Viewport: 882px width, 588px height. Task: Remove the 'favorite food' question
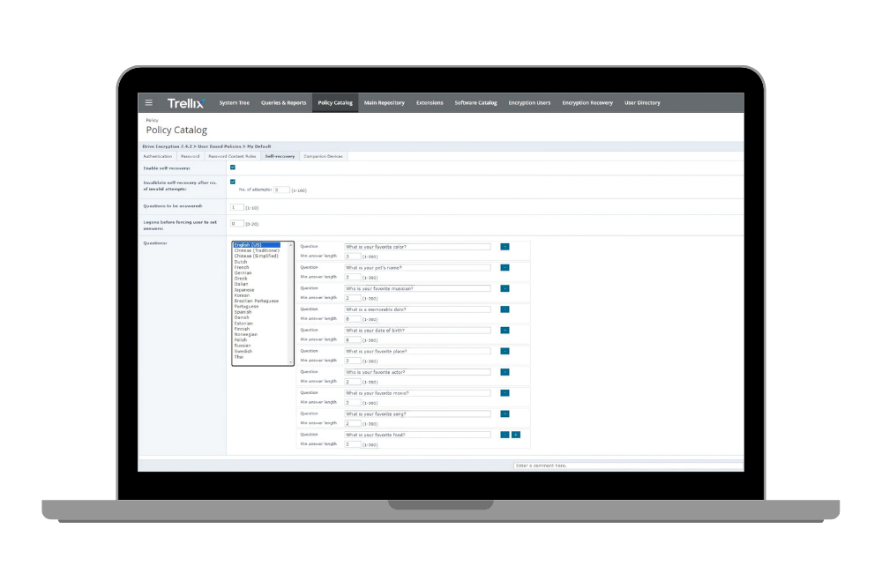click(x=505, y=435)
